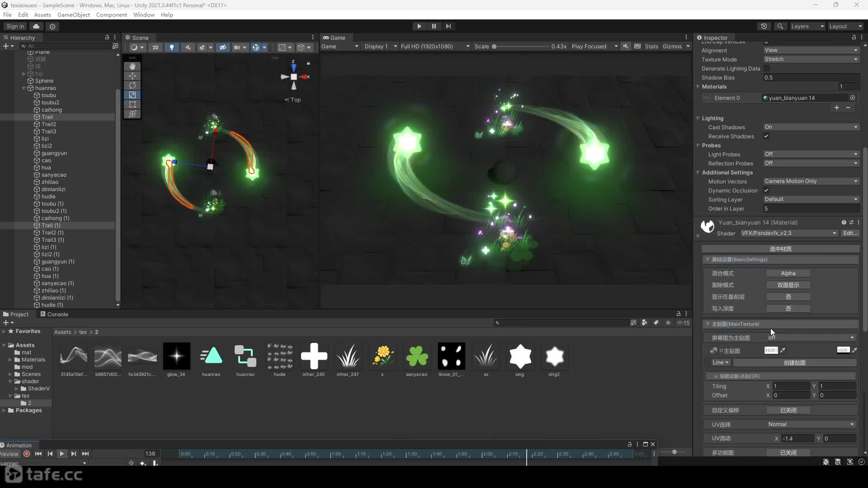
Task: Click the Sign in button
Action: pos(15,26)
